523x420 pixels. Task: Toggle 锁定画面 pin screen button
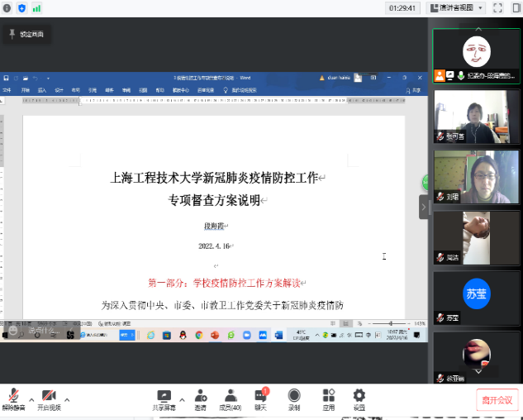click(27, 34)
